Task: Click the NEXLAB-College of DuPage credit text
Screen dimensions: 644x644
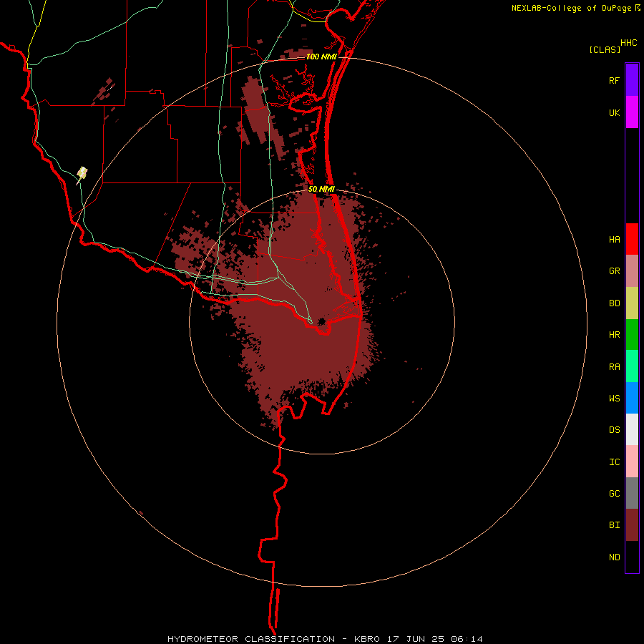Action: pos(571,8)
